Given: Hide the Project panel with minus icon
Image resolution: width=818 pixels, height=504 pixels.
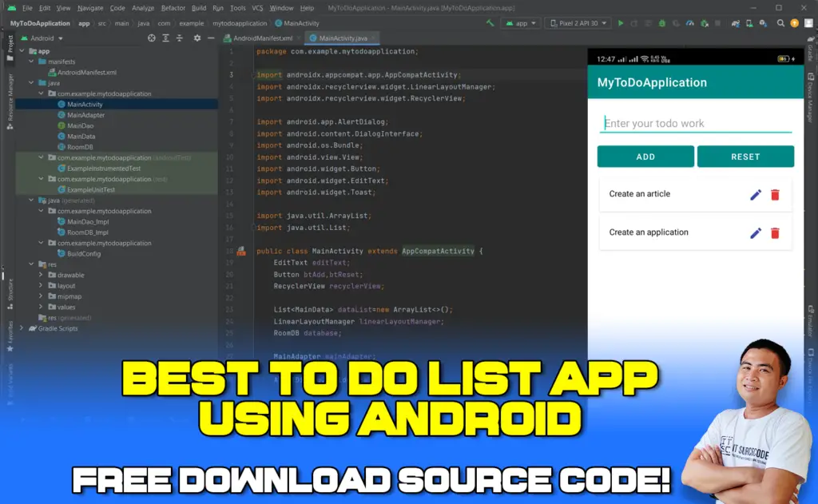Looking at the screenshot, I should click(211, 38).
